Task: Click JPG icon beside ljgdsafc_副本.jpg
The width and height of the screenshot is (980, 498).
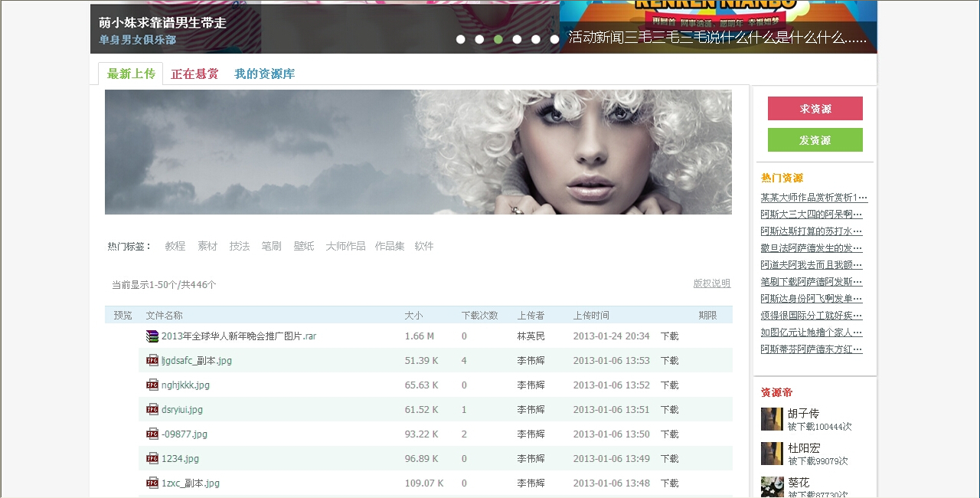Action: pos(152,361)
